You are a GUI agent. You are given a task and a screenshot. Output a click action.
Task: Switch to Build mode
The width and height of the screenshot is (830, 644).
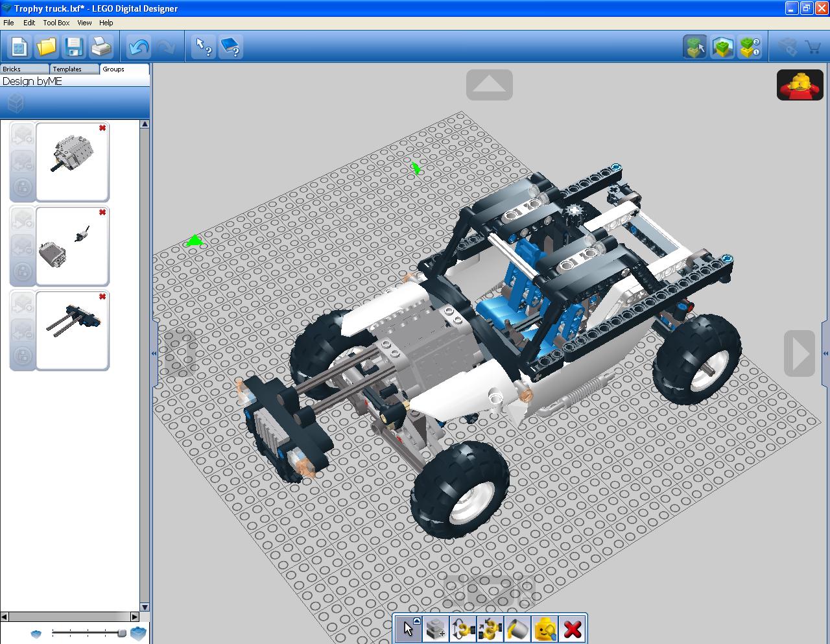pos(695,47)
